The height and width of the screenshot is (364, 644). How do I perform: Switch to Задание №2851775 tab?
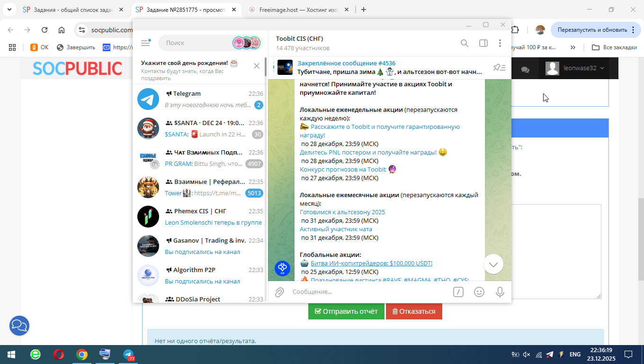click(186, 9)
